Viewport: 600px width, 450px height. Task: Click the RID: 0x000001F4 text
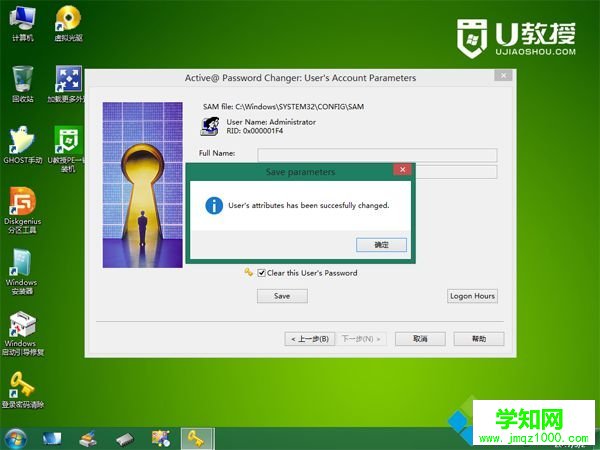pos(254,131)
